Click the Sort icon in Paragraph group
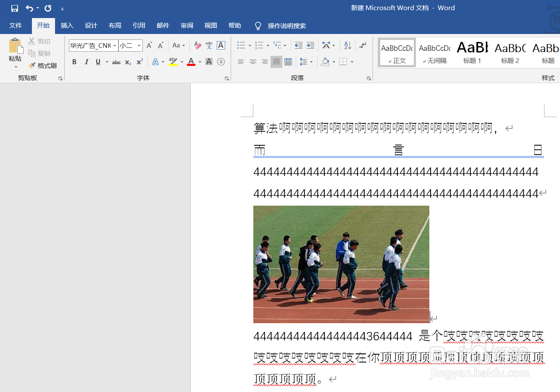This screenshot has width=560, height=392. 346,45
